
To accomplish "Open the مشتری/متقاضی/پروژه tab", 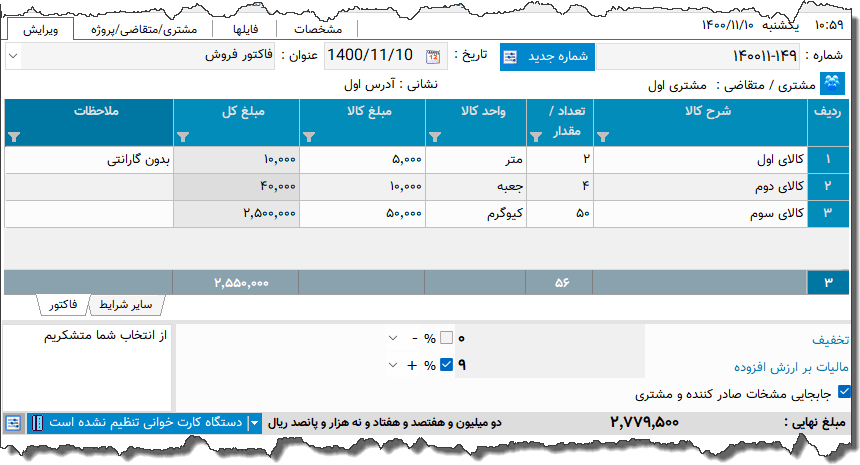I will tap(144, 29).
